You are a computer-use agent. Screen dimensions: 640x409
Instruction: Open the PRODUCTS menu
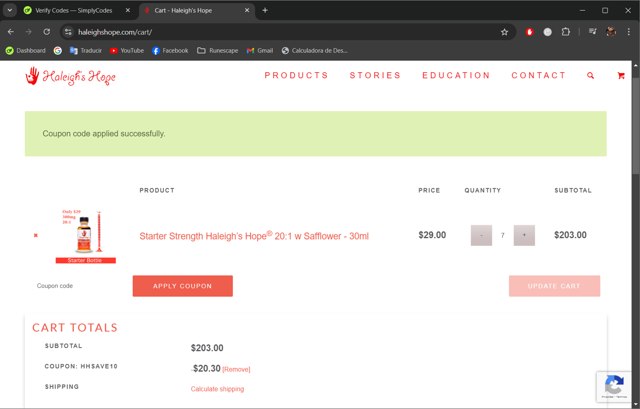296,75
